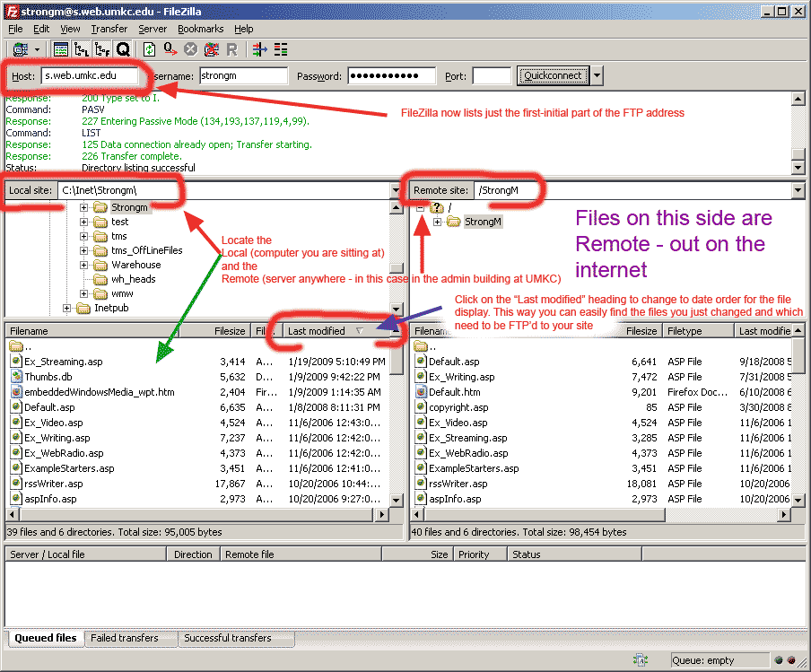Screen dimensions: 811x672
Task: Click the Disconnect from server icon
Action: (x=212, y=49)
